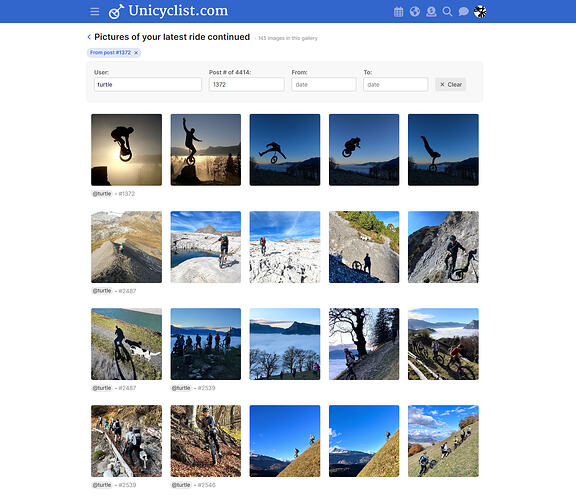The height and width of the screenshot is (499, 576).
Task: Open the hamburger menu
Action: [x=94, y=12]
